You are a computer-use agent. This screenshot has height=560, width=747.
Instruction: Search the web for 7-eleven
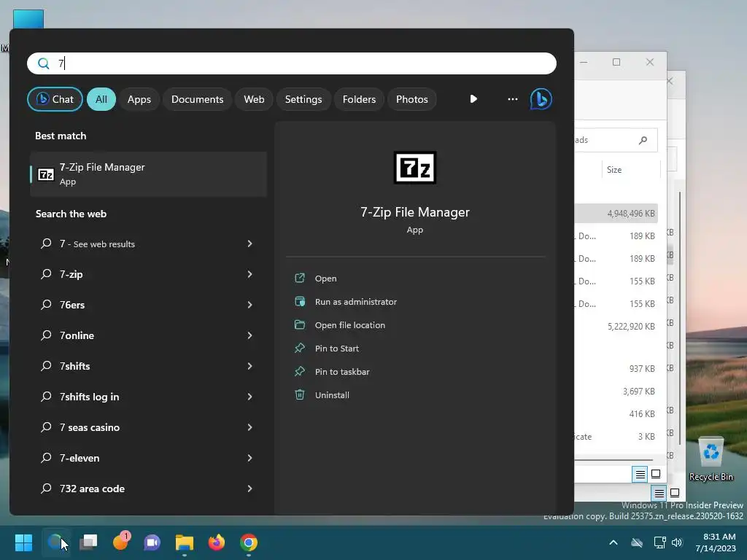pos(148,458)
